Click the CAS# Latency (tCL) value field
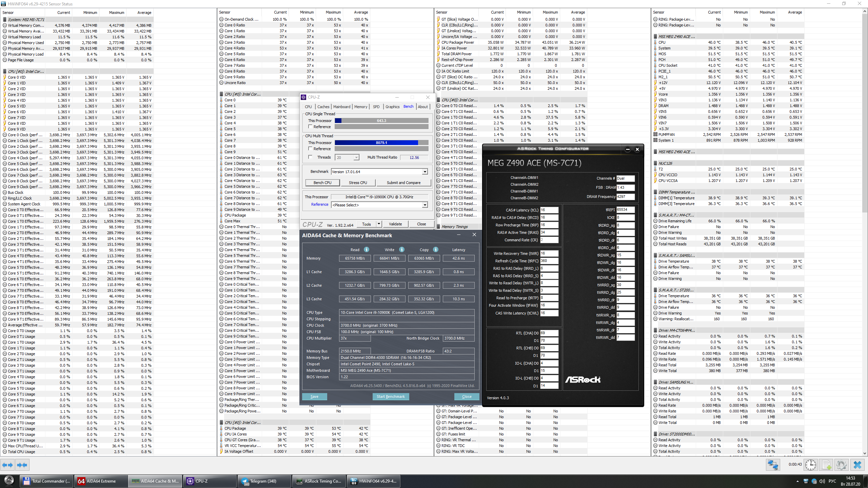The image size is (868, 488). [x=549, y=210]
